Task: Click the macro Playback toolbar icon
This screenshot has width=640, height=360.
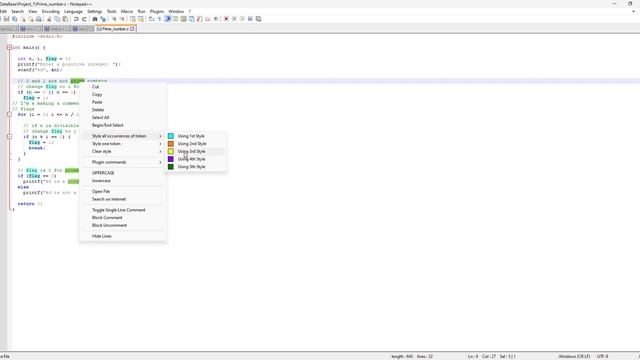Action: (x=242, y=19)
